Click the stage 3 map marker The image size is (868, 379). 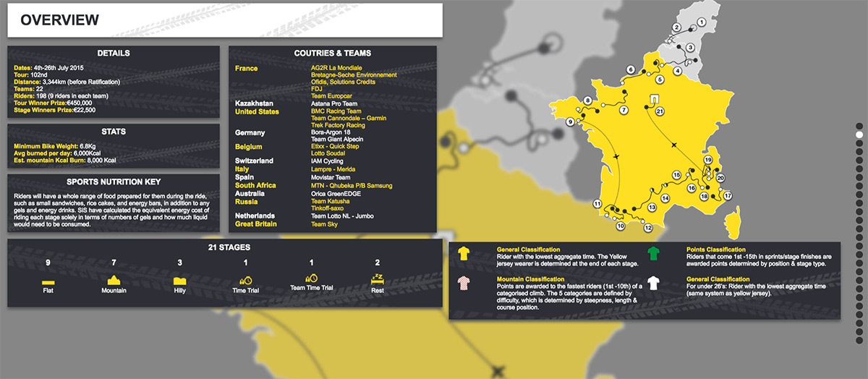[690, 47]
